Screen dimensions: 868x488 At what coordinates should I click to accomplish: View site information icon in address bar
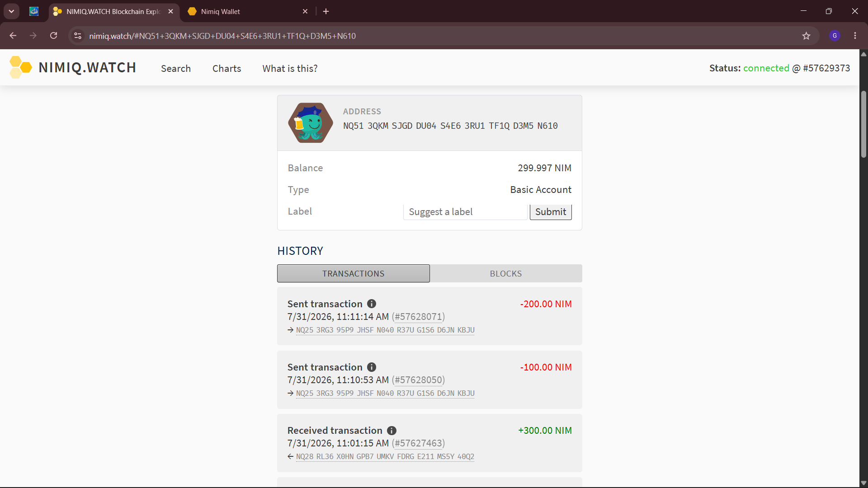(78, 36)
